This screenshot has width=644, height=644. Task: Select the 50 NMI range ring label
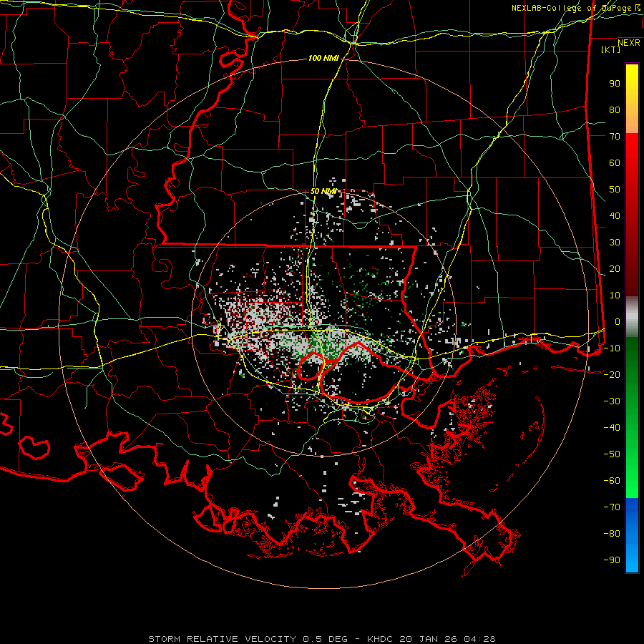[x=323, y=191]
